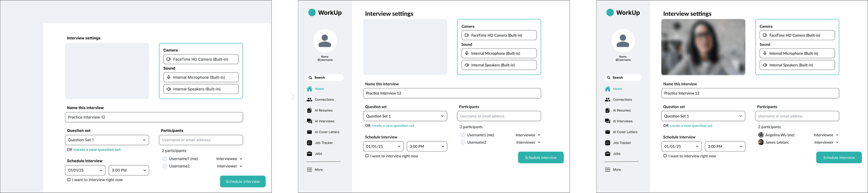
Task: Click the WorkUp logo in the middle frame
Action: click(x=312, y=13)
